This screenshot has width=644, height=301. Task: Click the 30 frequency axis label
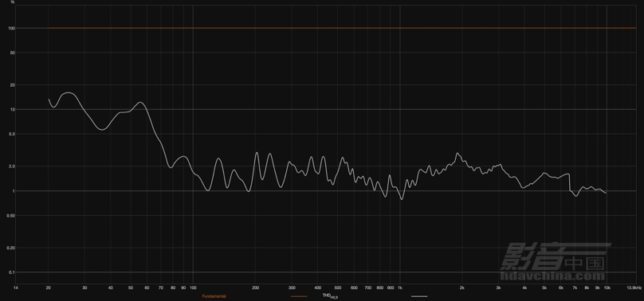[84, 288]
